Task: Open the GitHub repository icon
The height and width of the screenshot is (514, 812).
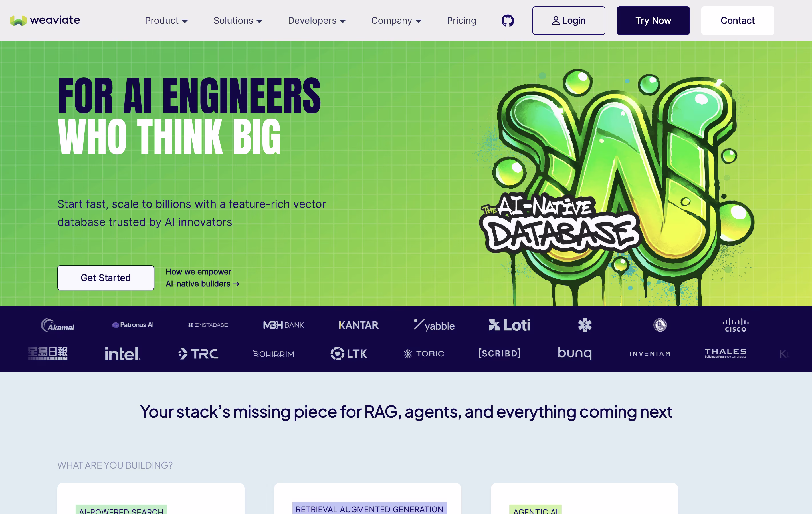Action: 508,21
